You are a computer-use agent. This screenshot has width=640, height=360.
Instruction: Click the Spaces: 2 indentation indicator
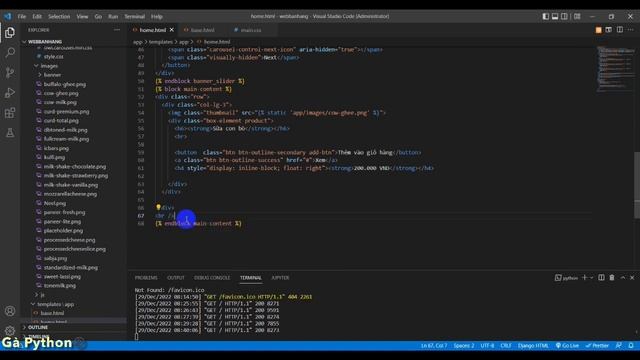464,346
